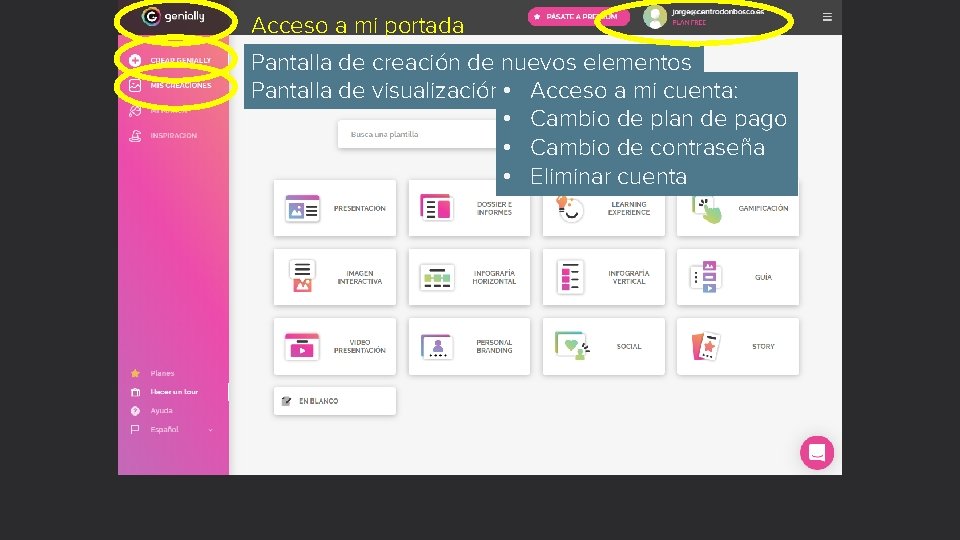Expand the Español language dropdown
The width and height of the screenshot is (960, 540).
click(x=172, y=430)
